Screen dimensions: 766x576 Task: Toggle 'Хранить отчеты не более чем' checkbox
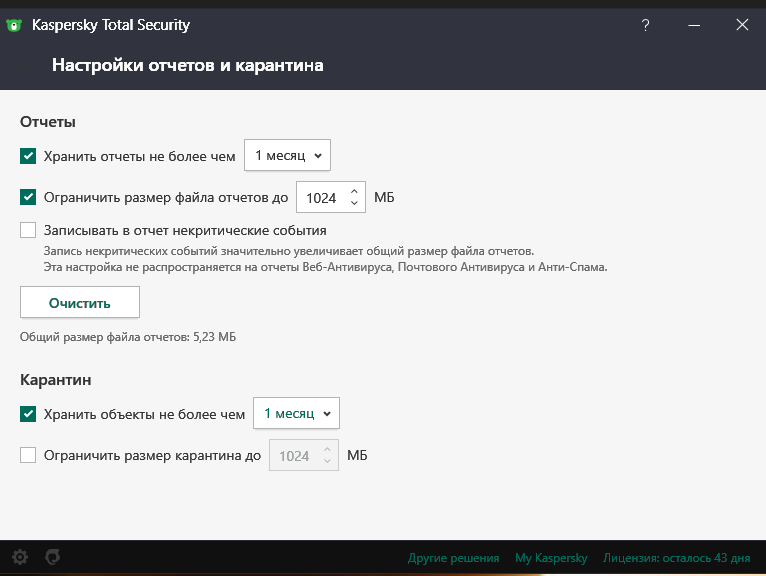28,156
